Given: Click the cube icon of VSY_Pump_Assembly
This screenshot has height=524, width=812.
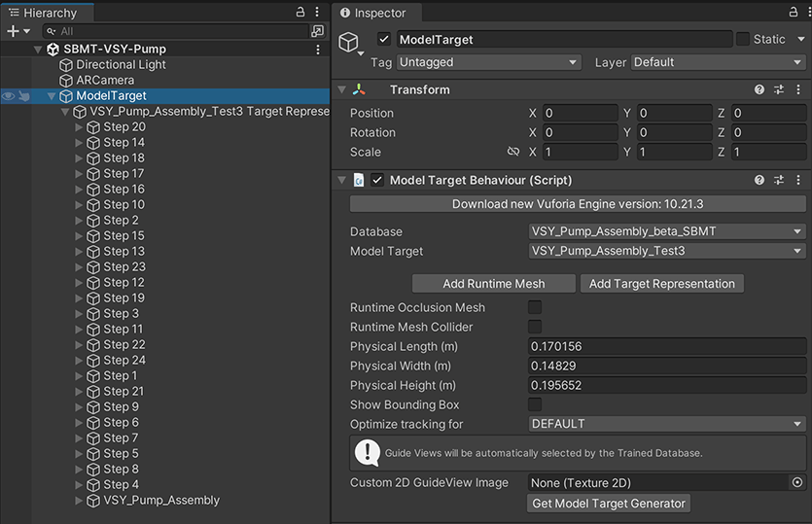Looking at the screenshot, I should click(x=93, y=501).
